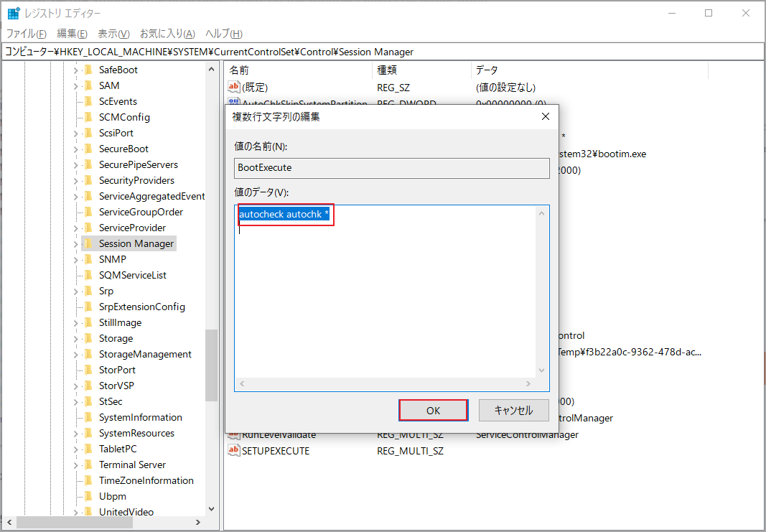The width and height of the screenshot is (766, 532).
Task: Open the 表示 menu
Action: [x=113, y=33]
